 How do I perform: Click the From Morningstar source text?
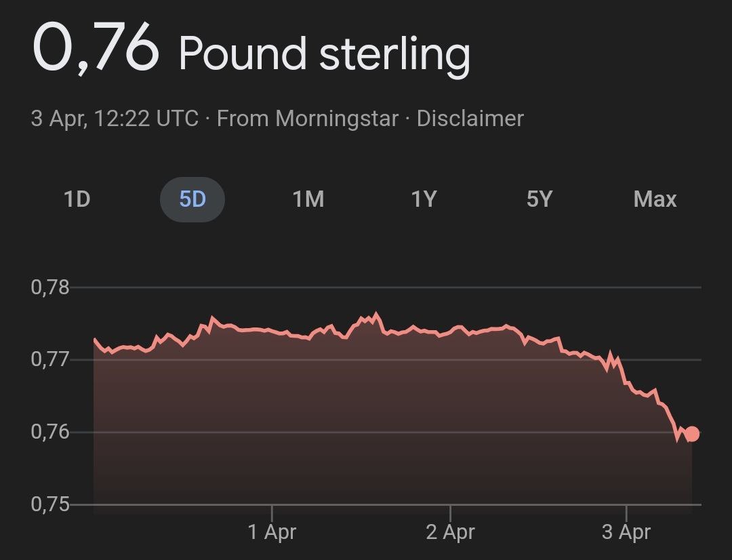[308, 119]
